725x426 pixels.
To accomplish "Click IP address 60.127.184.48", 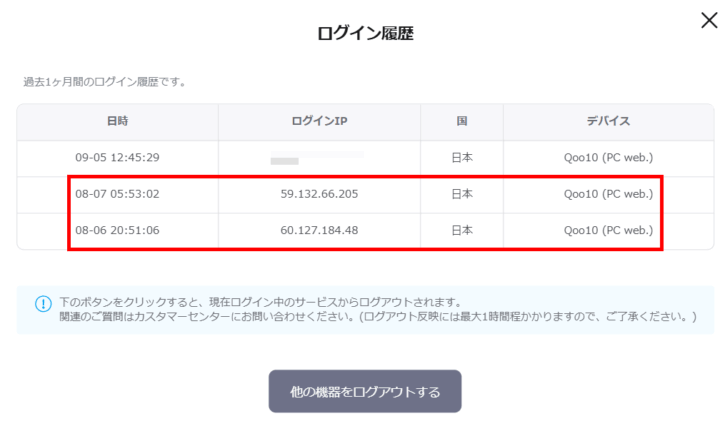I will coord(319,230).
